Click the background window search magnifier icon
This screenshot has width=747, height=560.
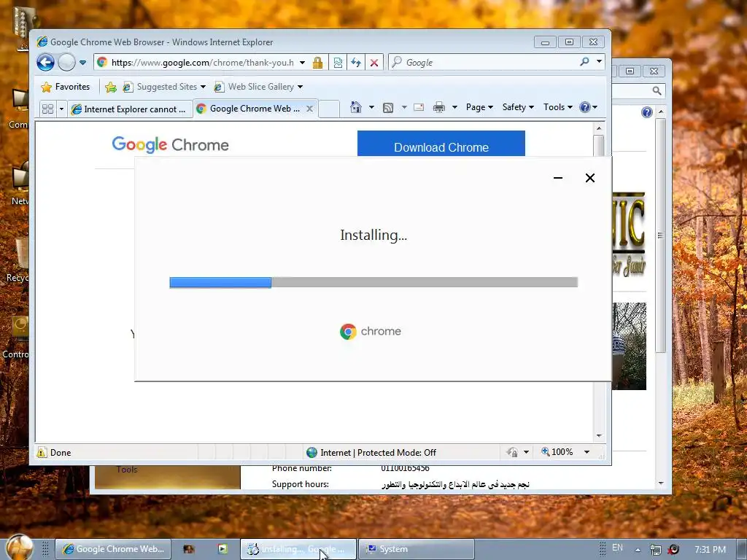[x=657, y=90]
